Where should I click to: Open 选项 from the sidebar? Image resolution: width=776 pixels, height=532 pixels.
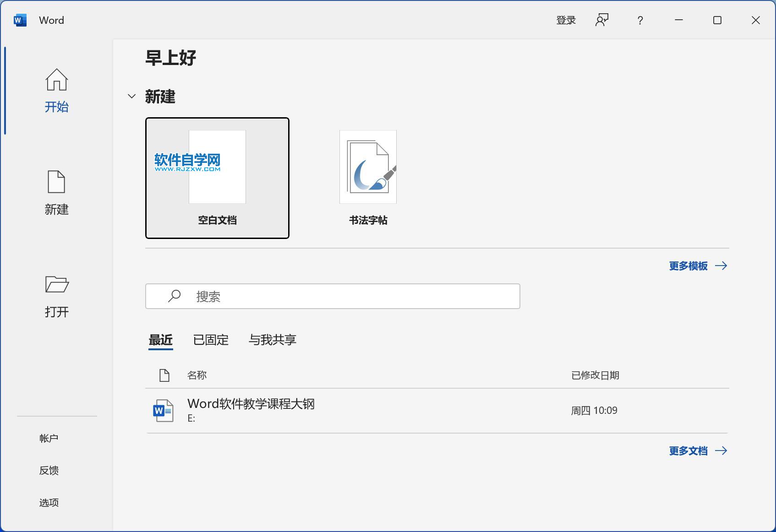coord(49,502)
